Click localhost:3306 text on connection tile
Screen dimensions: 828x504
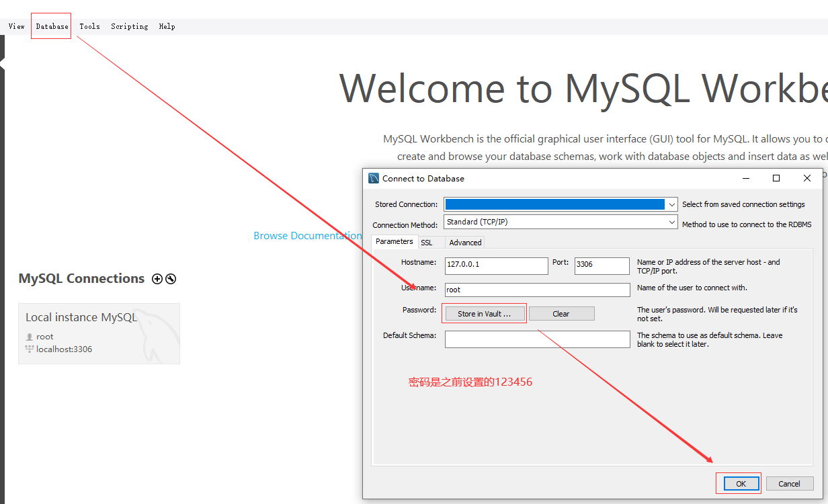pos(64,349)
